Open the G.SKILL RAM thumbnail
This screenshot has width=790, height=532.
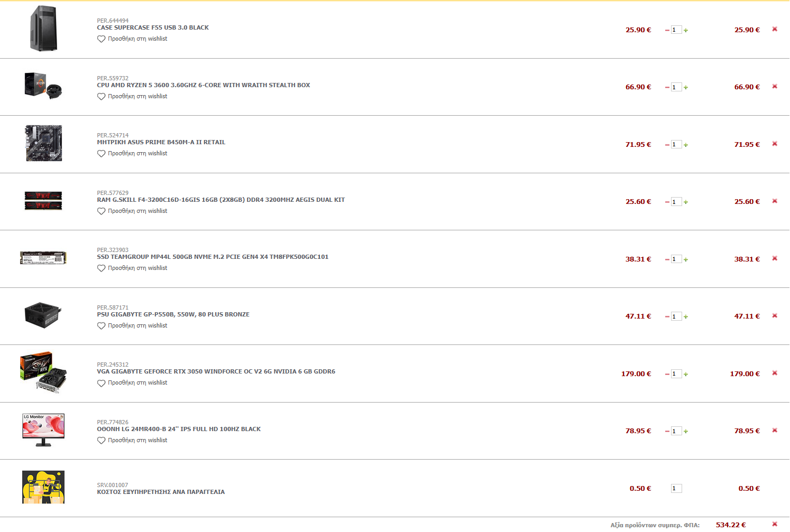tap(43, 201)
